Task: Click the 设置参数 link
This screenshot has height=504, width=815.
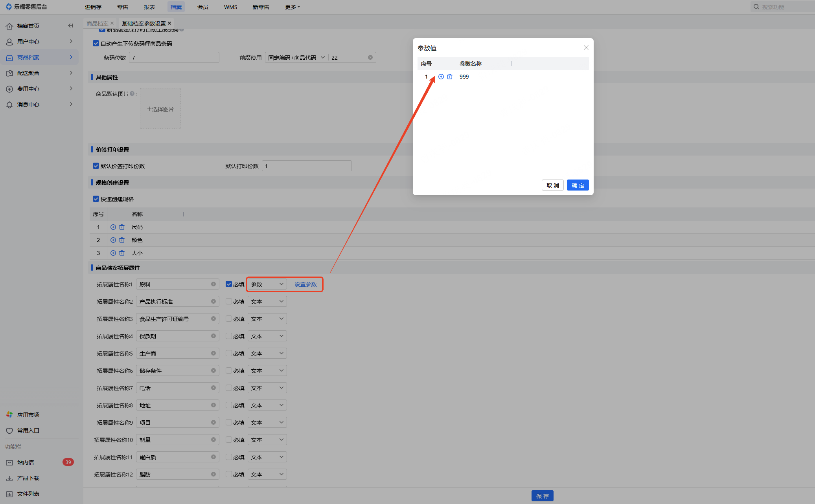Action: pos(305,284)
